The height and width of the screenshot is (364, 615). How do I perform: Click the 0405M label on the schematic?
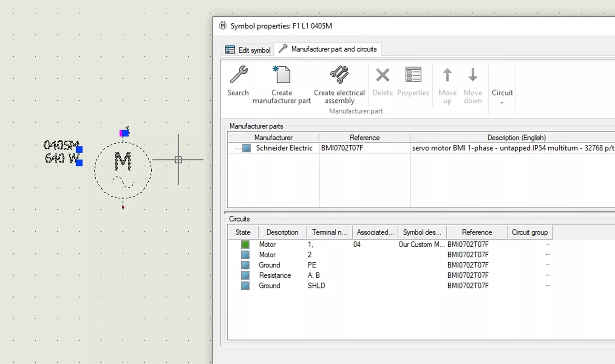pyautogui.click(x=61, y=145)
